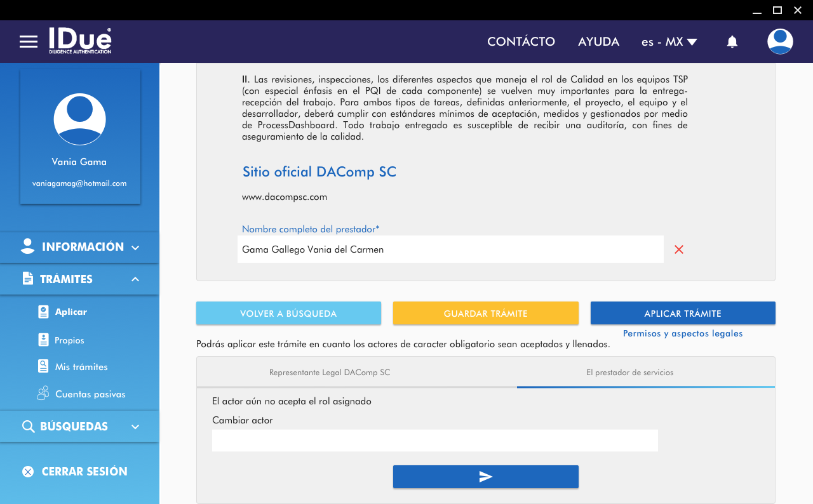Click the APLICAR TRÁMITE button
This screenshot has height=504, width=813.
[x=683, y=314]
